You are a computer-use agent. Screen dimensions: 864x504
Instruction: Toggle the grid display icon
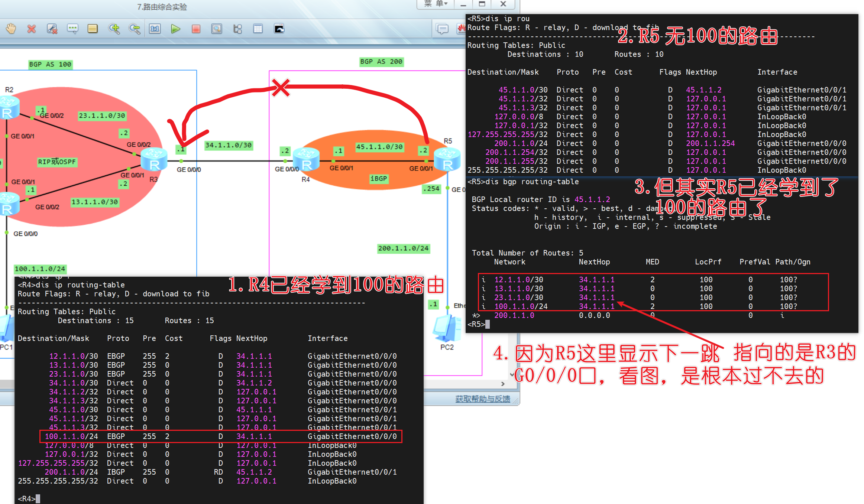point(258,29)
